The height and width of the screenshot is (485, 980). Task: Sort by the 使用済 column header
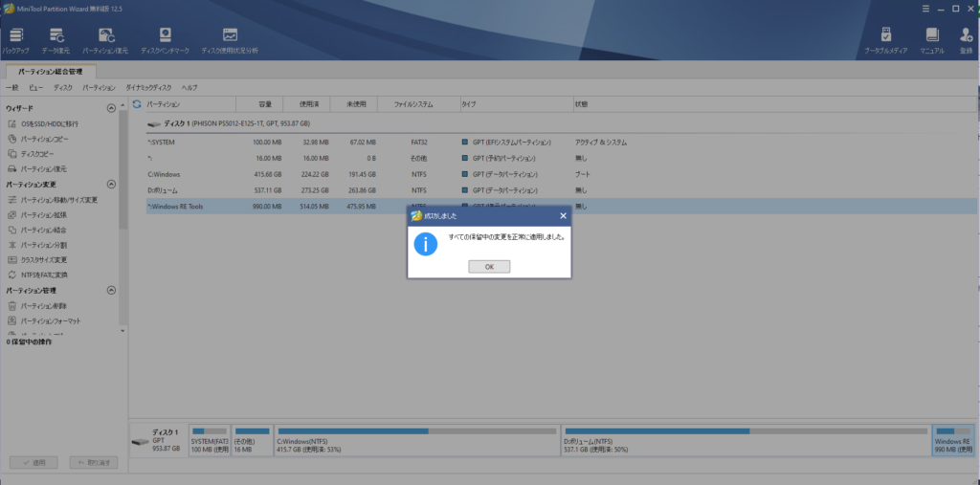[306, 104]
